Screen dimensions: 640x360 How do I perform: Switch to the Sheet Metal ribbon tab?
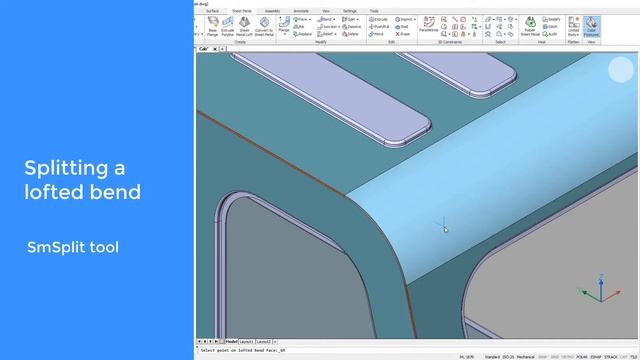(242, 11)
